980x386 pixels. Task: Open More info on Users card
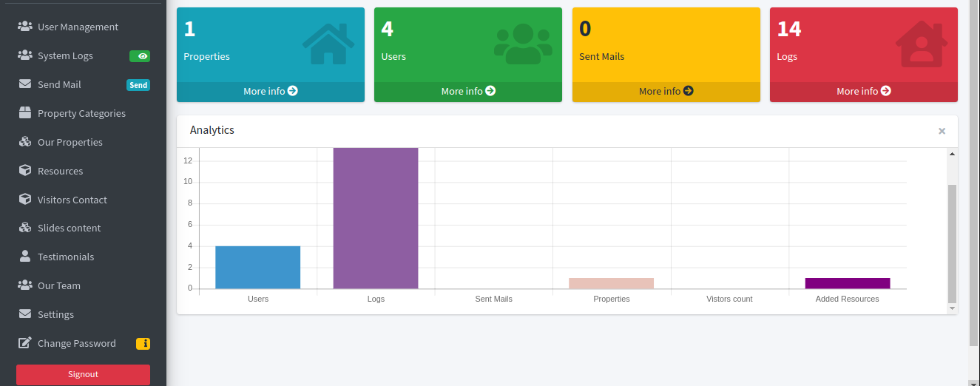[468, 91]
